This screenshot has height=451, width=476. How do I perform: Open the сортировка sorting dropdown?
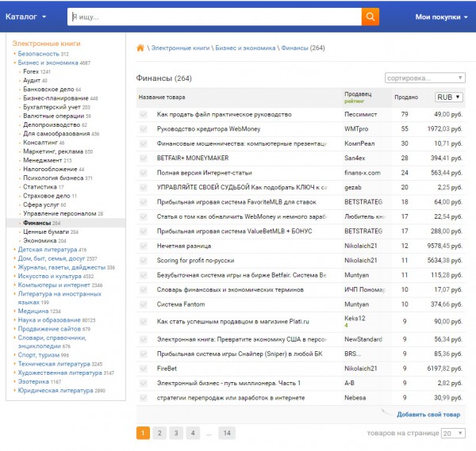point(424,78)
